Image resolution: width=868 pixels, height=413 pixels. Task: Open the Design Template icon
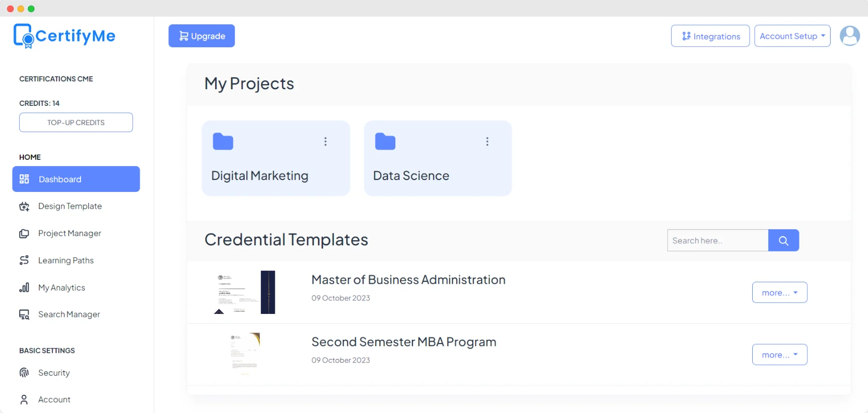click(x=24, y=206)
